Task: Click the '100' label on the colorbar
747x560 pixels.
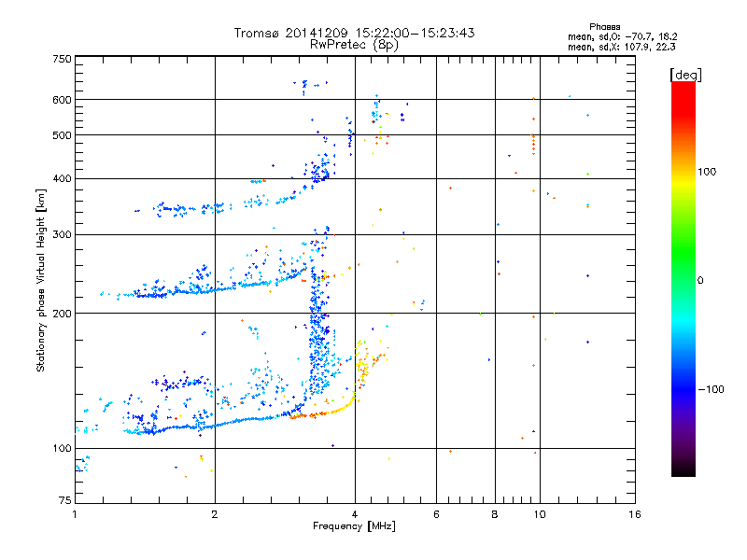Action: click(x=707, y=172)
